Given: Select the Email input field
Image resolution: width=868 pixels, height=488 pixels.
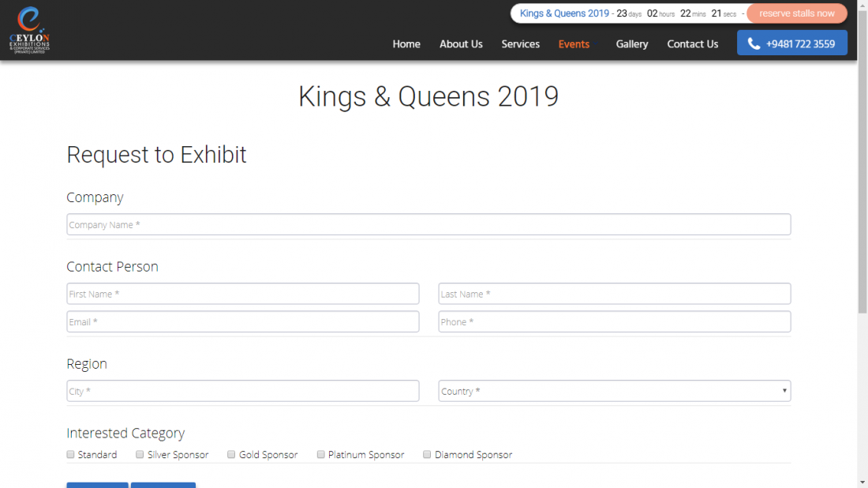Looking at the screenshot, I should click(x=242, y=322).
